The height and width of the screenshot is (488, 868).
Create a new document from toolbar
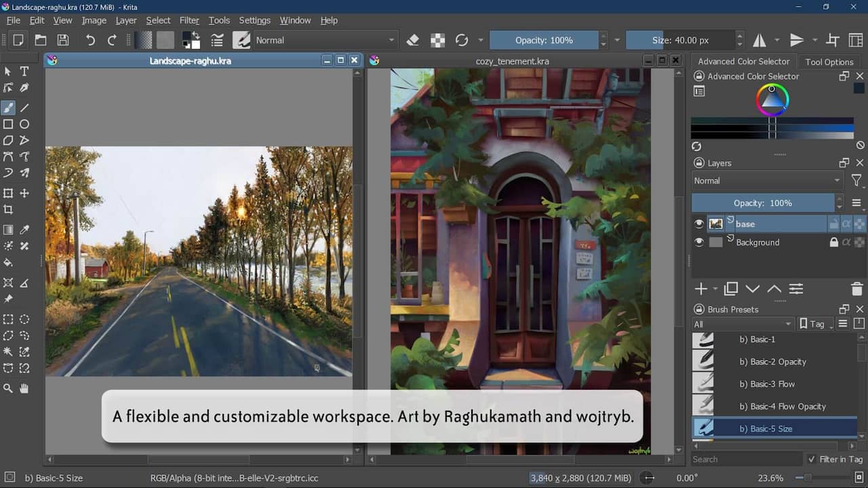(18, 40)
